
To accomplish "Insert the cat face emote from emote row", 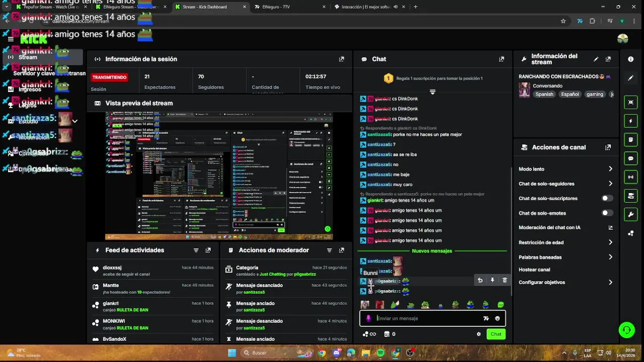I will (x=365, y=305).
